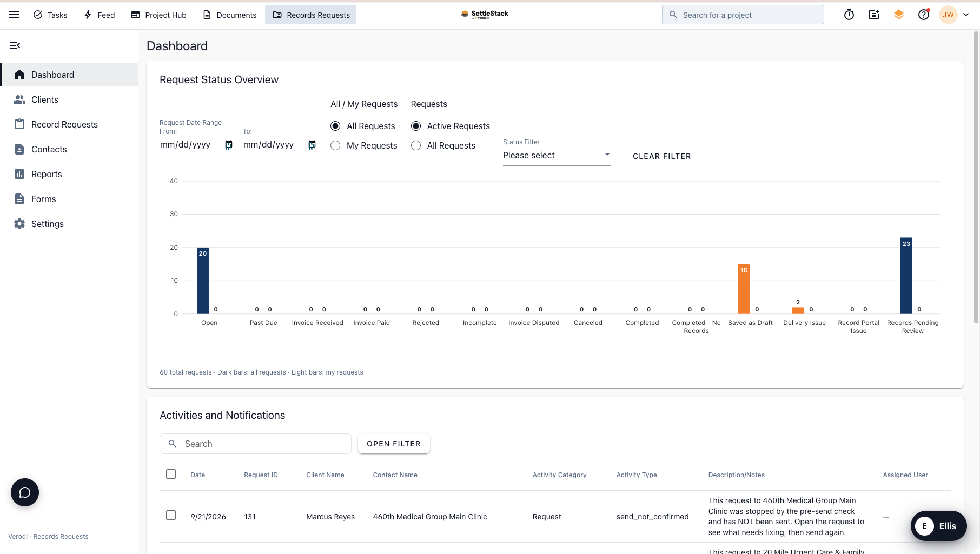Viewport: 980px width, 554px height.
Task: Click the orange layers stack icon
Action: coord(899,15)
